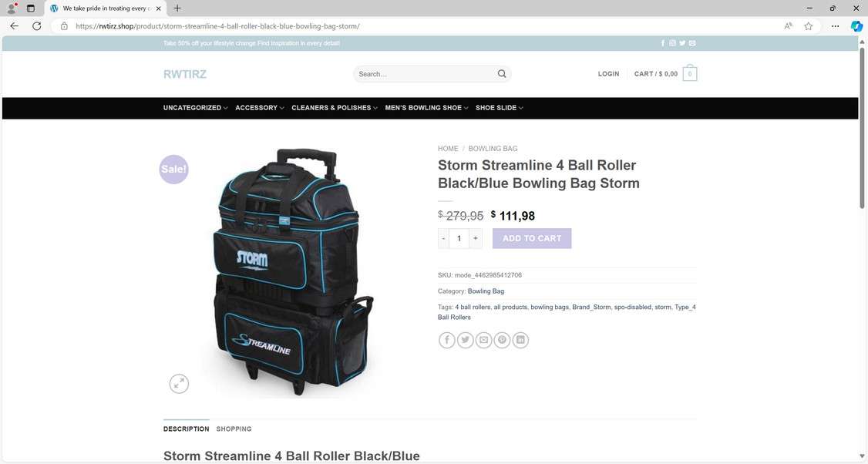Image resolution: width=868 pixels, height=464 pixels.
Task: Share product on Facebook circle icon
Action: click(447, 340)
